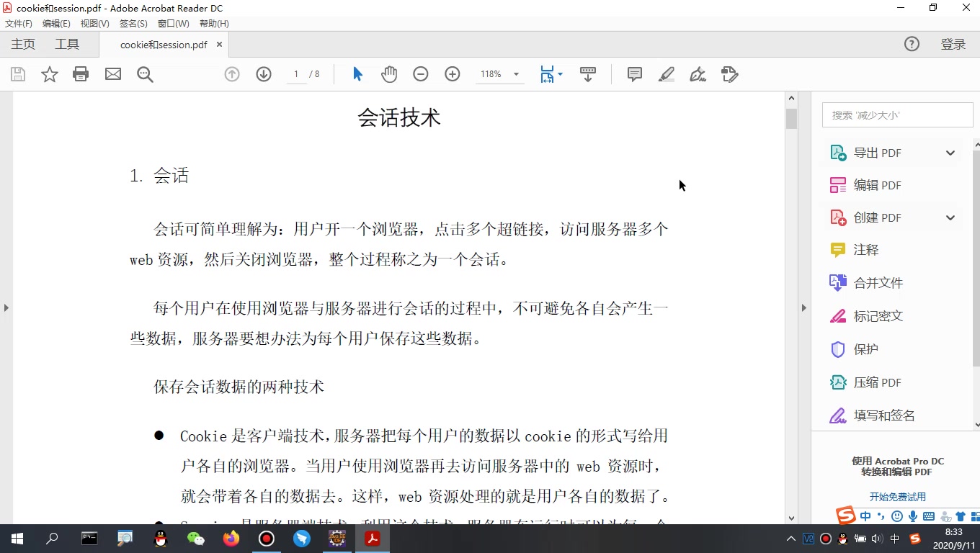Print the current PDF document
Screen dimensions: 980x553
[x=80, y=74]
